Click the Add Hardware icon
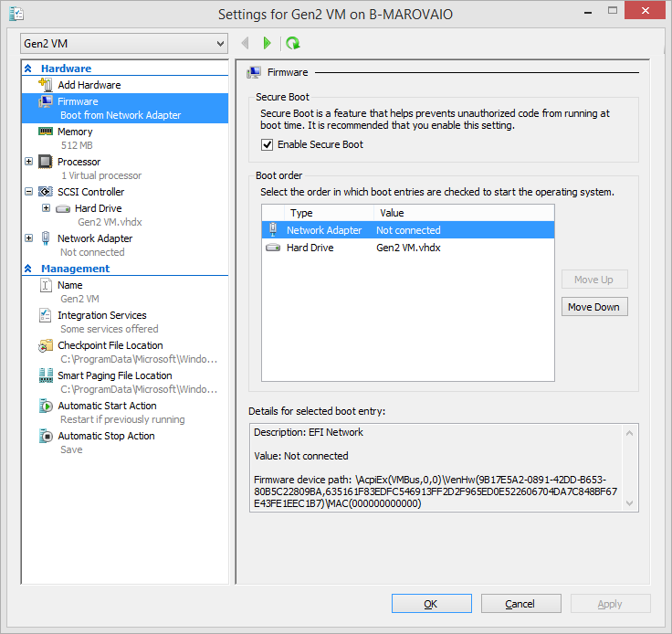This screenshot has width=672, height=634. point(46,85)
